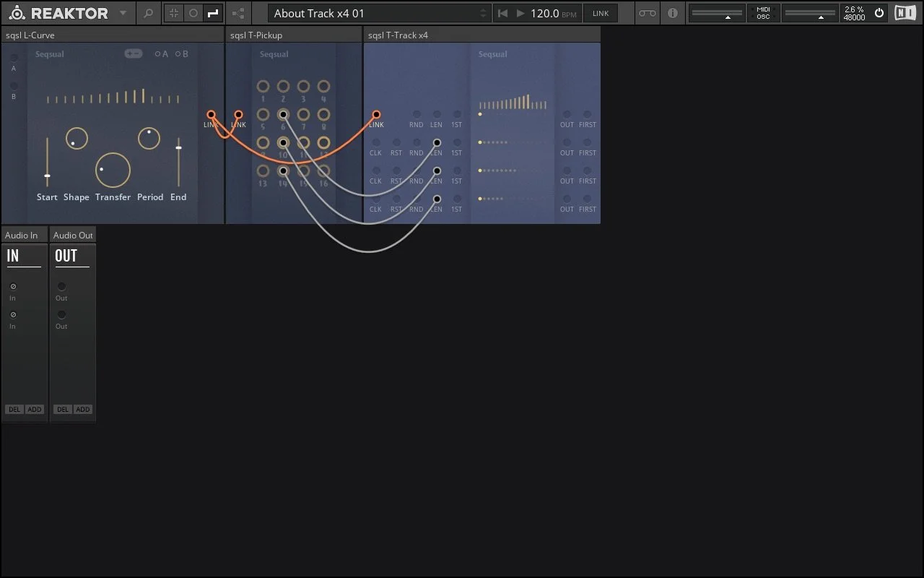The image size is (924, 578).
Task: Adjust the output level meter slider
Action: click(809, 13)
